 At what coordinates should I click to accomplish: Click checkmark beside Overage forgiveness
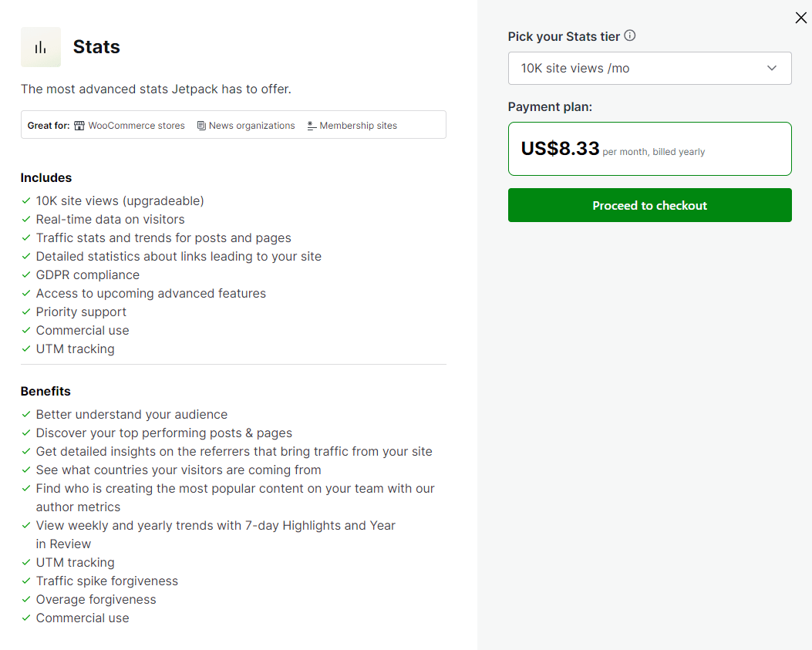pyautogui.click(x=26, y=599)
